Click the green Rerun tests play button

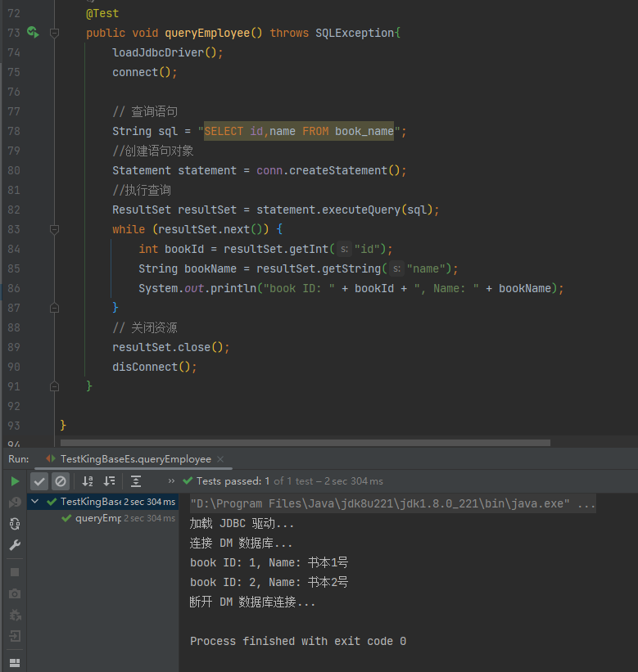click(15, 481)
